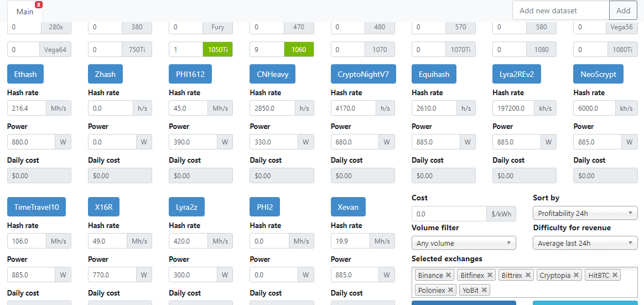Enable the 1070 GPU button
This screenshot has width=644, height=305.
tap(380, 50)
